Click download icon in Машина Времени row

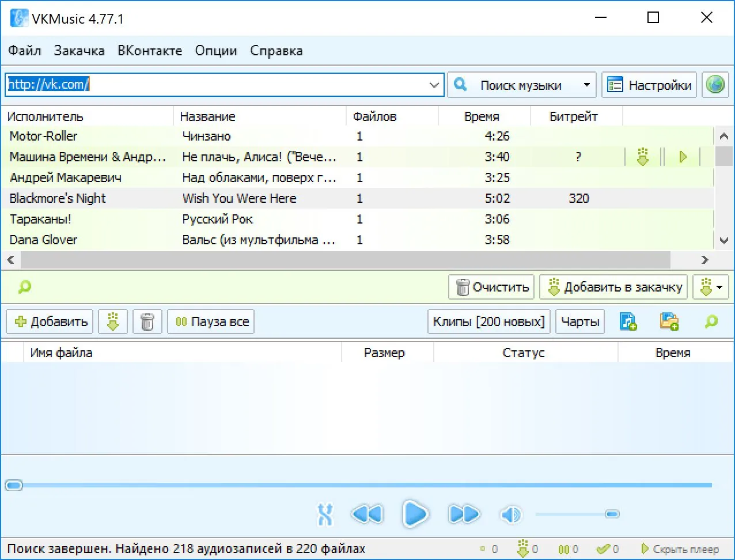click(x=643, y=157)
